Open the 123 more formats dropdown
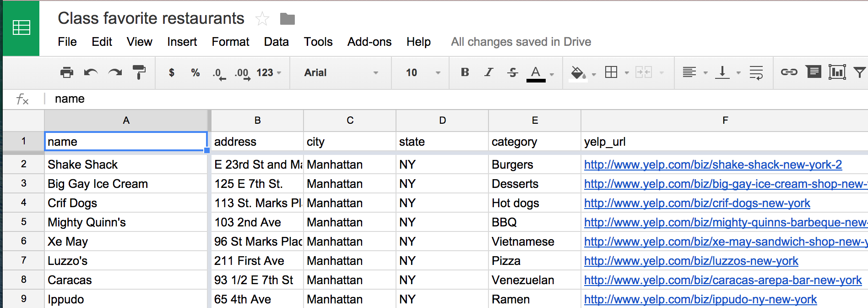The height and width of the screenshot is (308, 868). pyautogui.click(x=269, y=72)
